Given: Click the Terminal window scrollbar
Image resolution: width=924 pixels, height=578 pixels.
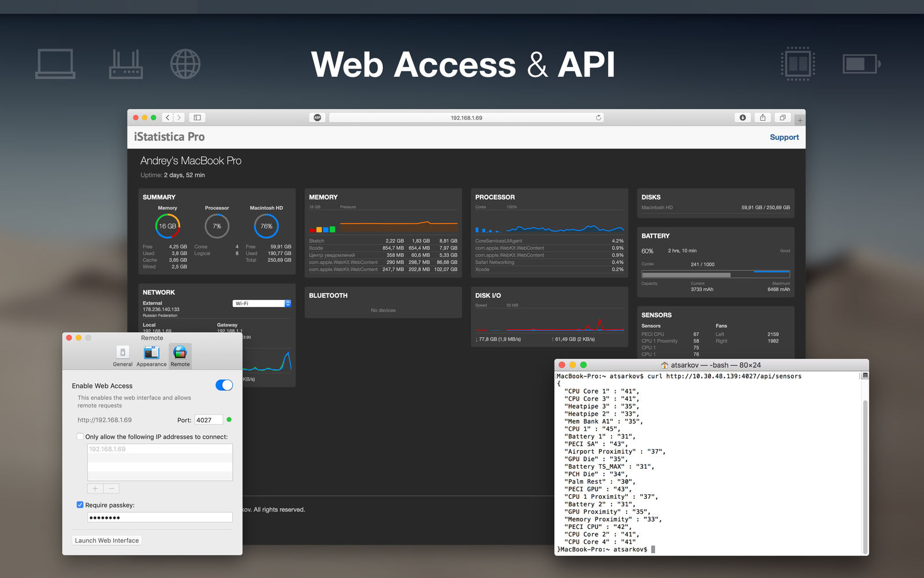Looking at the screenshot, I should (x=865, y=476).
